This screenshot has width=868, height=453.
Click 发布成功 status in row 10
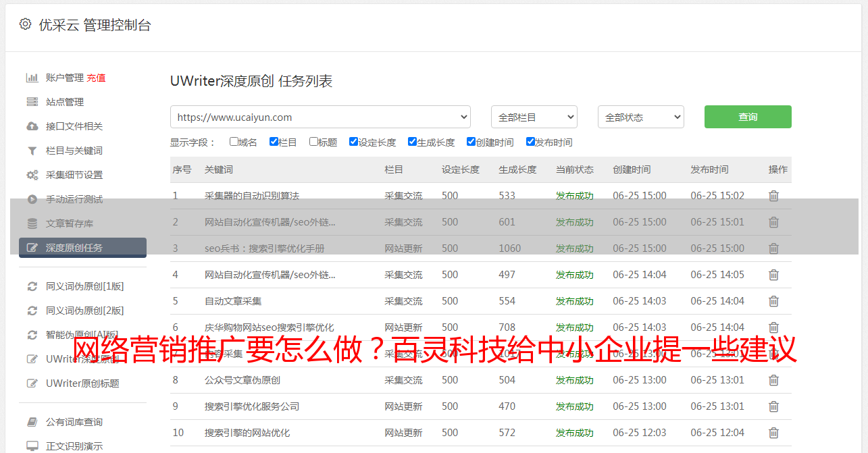(x=575, y=433)
